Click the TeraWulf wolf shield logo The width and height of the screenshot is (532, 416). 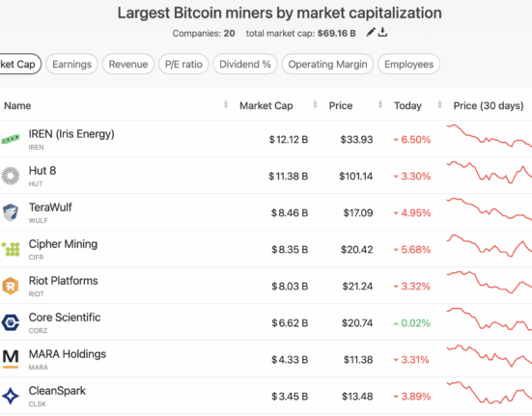(11, 212)
